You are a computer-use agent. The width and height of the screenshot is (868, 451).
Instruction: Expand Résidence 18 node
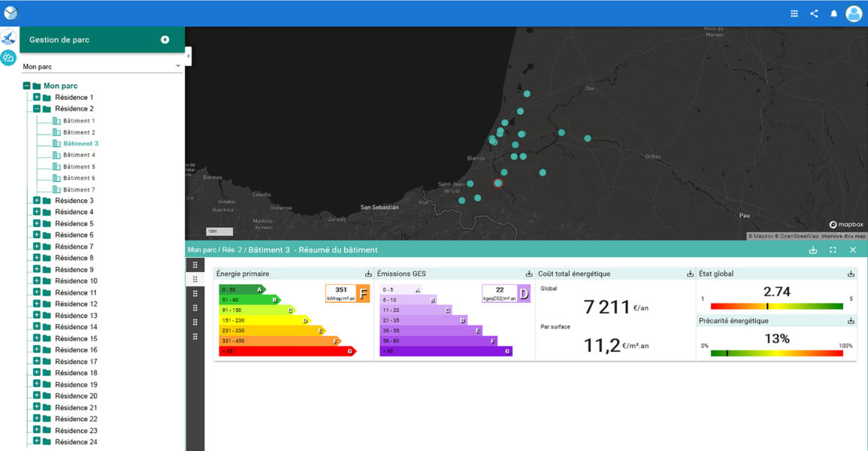37,372
